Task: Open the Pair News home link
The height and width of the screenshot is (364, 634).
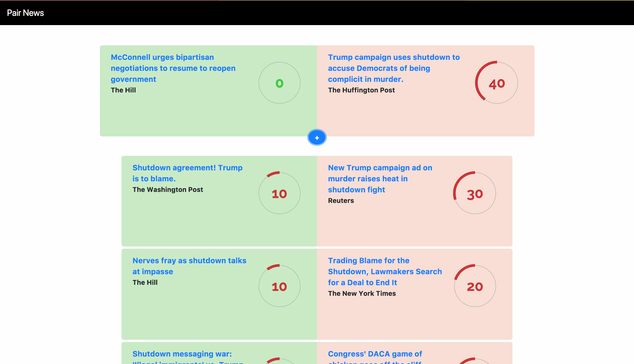Action: click(x=25, y=13)
